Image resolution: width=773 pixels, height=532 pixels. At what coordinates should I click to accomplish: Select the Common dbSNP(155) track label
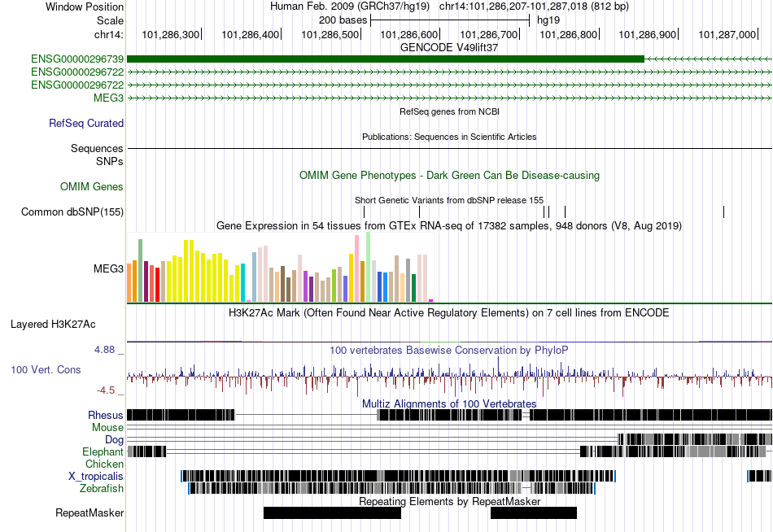coord(72,212)
